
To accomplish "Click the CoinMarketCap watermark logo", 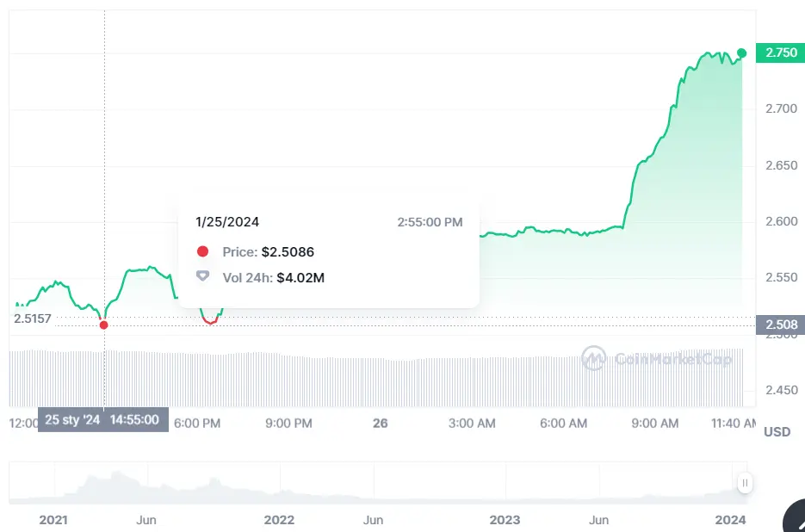I will (593, 358).
